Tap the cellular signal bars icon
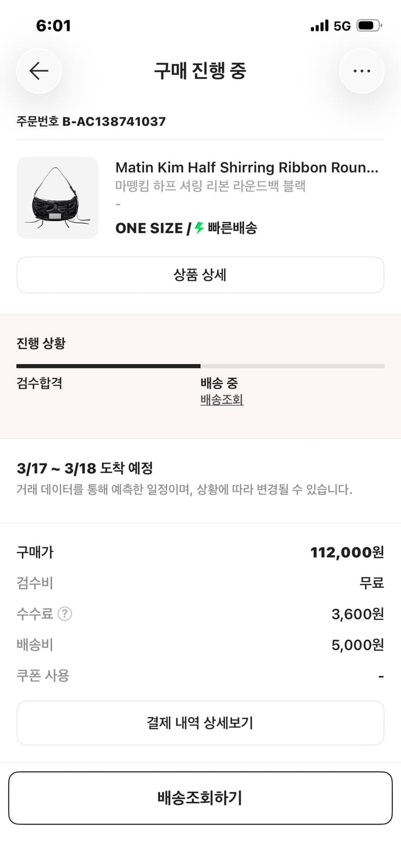401x868 pixels. click(x=320, y=25)
